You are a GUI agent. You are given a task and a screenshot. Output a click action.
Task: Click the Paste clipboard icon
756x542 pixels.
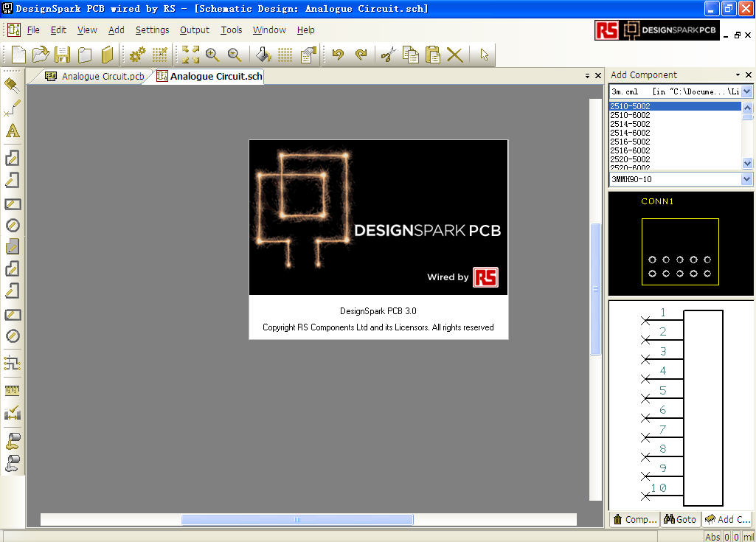[x=432, y=54]
